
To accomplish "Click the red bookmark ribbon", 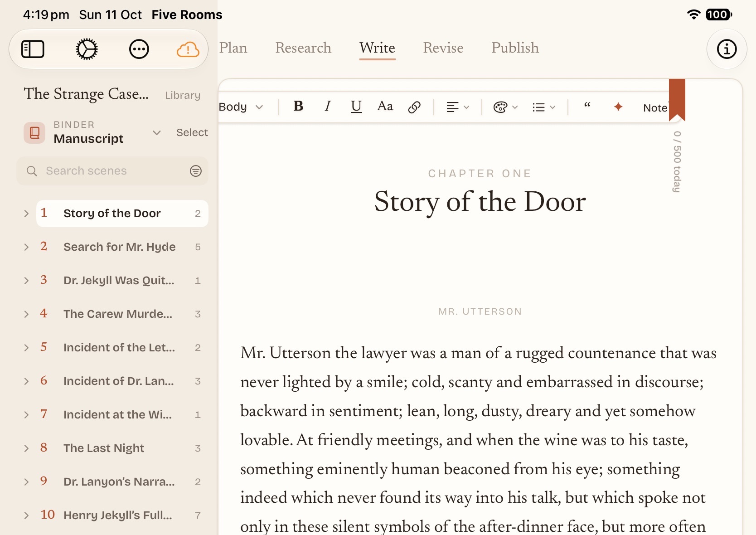I will (x=677, y=100).
